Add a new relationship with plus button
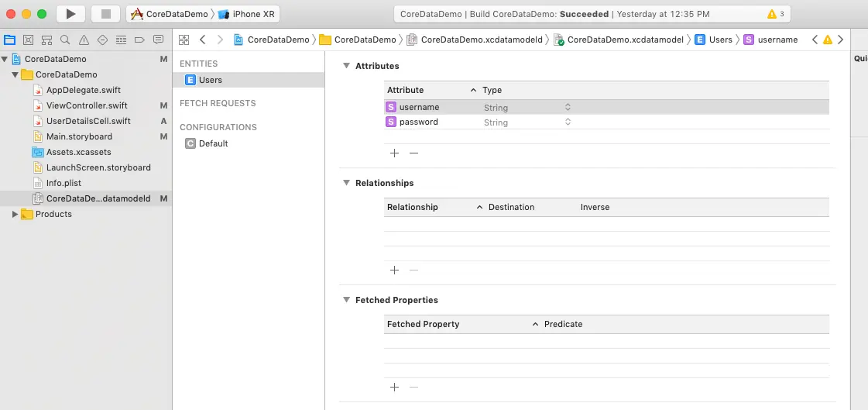 (x=394, y=270)
